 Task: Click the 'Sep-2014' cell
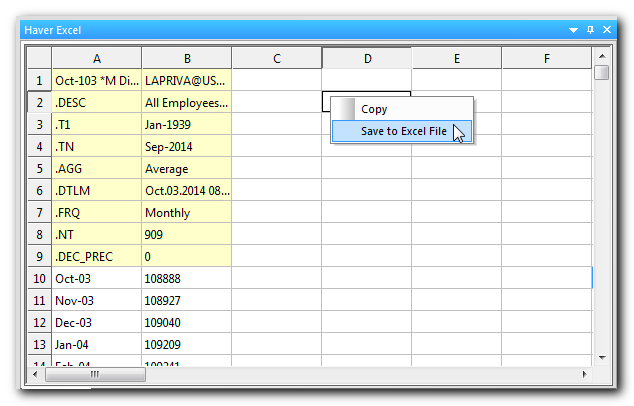click(187, 146)
